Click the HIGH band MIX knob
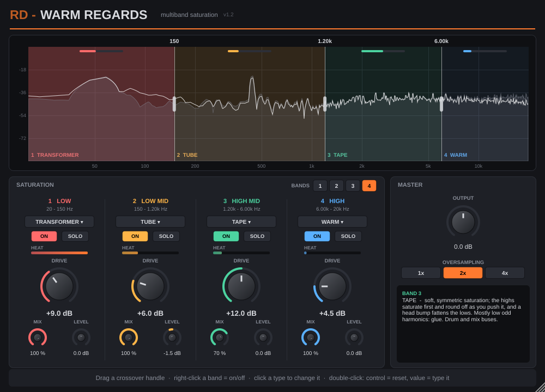The image size is (545, 392). point(311,338)
